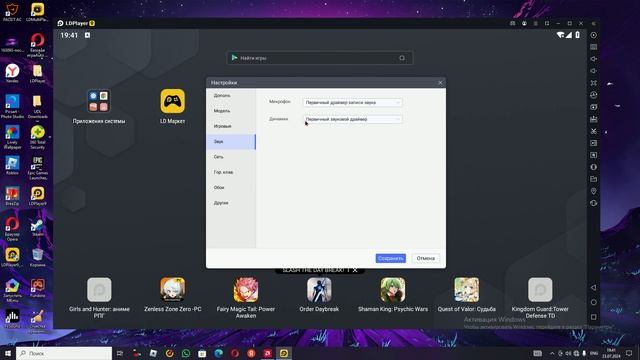Open Lively Wallpaper desktop shortcut

tap(12, 137)
